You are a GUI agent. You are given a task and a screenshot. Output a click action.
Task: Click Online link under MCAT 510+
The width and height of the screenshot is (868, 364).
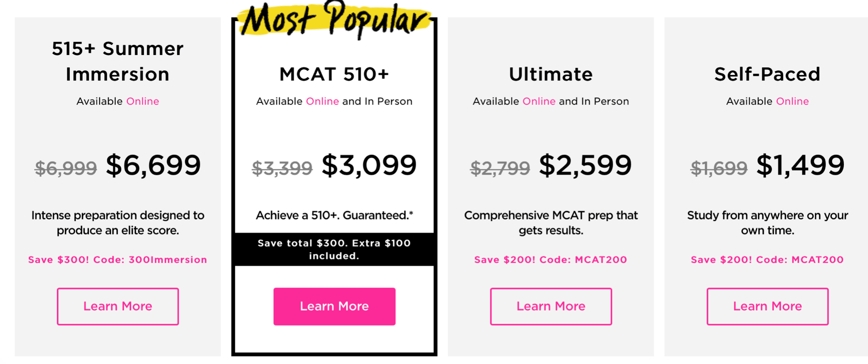[x=323, y=101]
